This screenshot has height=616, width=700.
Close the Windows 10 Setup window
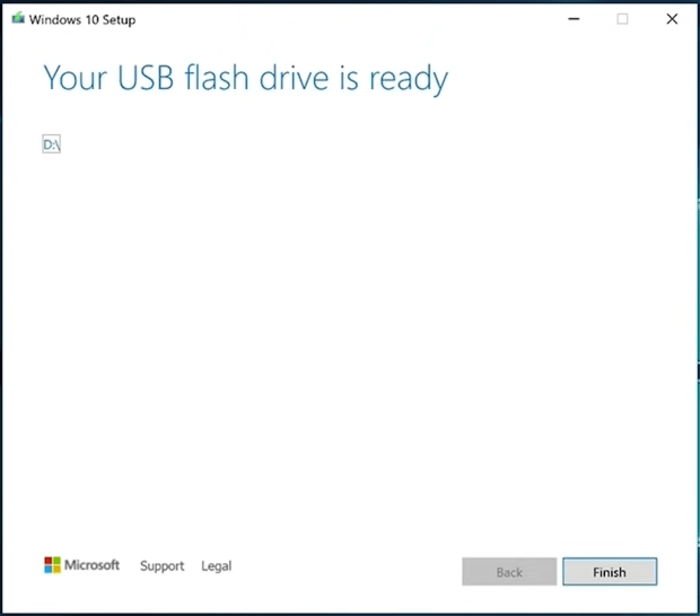[x=672, y=19]
